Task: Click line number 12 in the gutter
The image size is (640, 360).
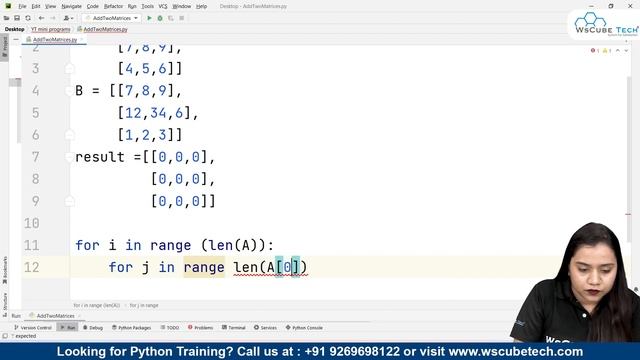Action: click(x=32, y=267)
